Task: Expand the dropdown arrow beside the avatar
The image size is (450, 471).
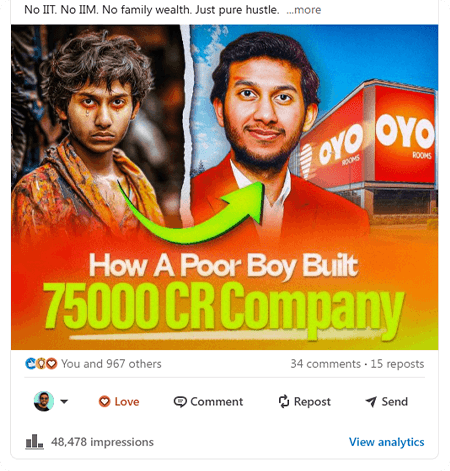Action: [x=64, y=402]
